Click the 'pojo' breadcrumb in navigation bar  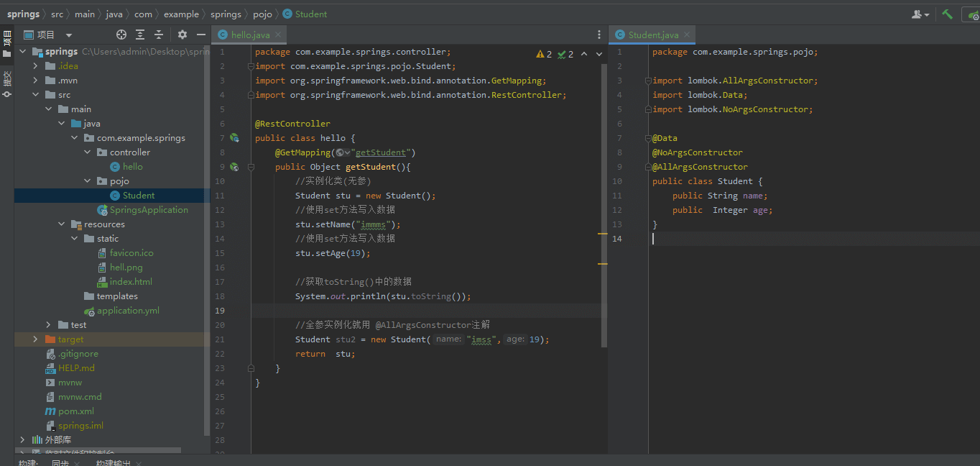(262, 14)
